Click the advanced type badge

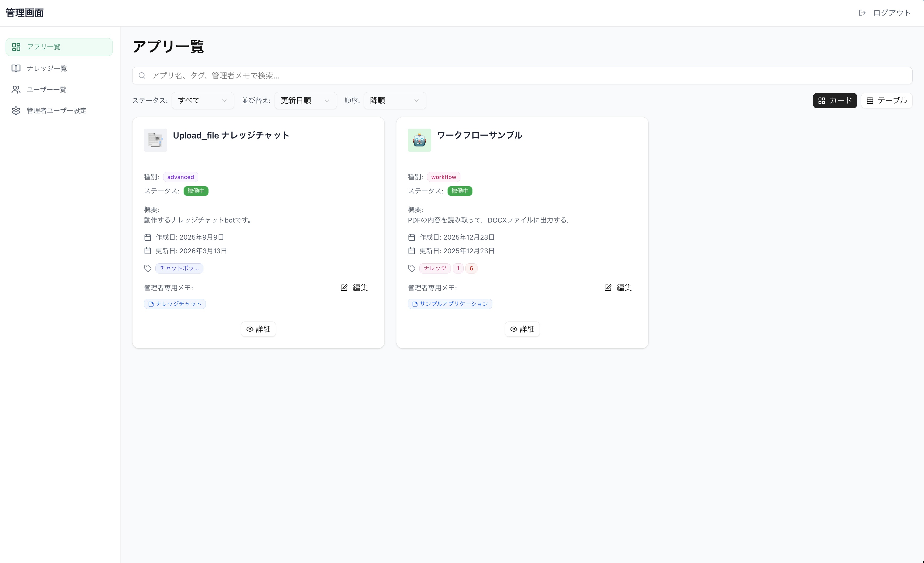pyautogui.click(x=181, y=177)
